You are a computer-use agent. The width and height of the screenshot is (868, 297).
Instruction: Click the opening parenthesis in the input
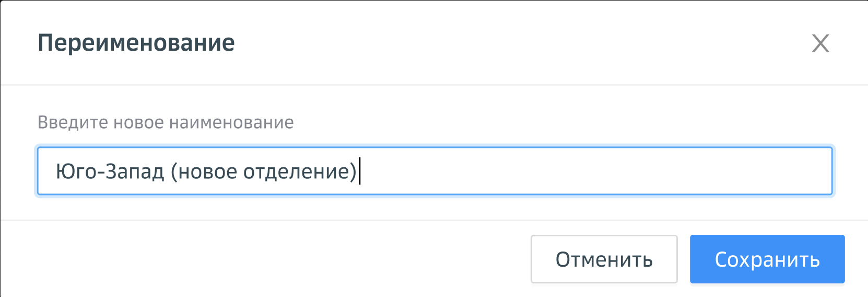click(174, 172)
